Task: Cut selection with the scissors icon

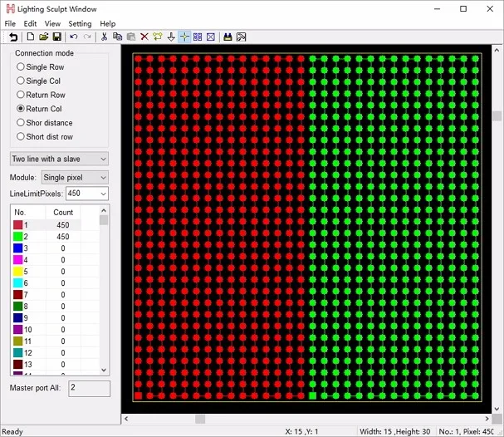Action: [104, 37]
